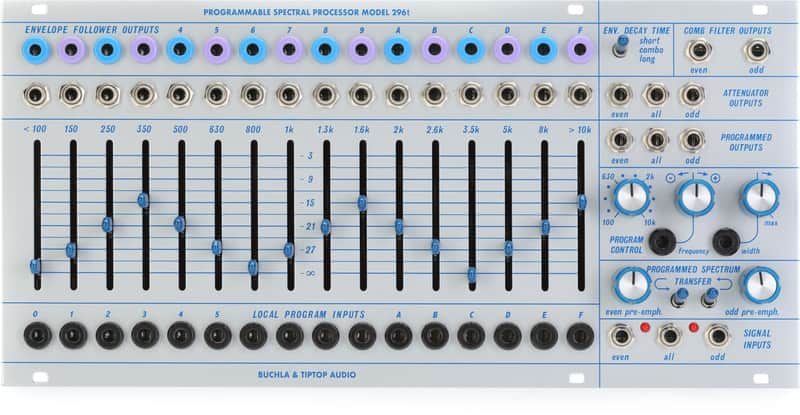The height and width of the screenshot is (415, 800).
Task: Click the width knob marked max
Action: point(760,198)
